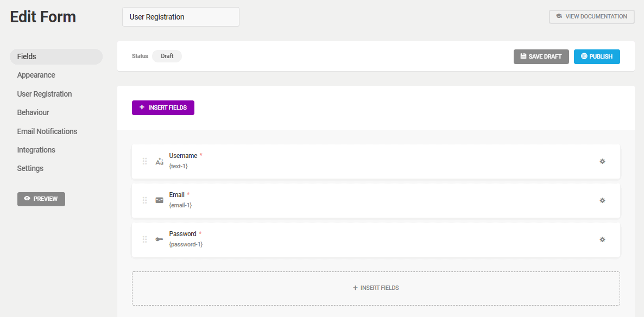Open settings gear for Email field
Image resolution: width=644 pixels, height=317 pixels.
point(602,200)
